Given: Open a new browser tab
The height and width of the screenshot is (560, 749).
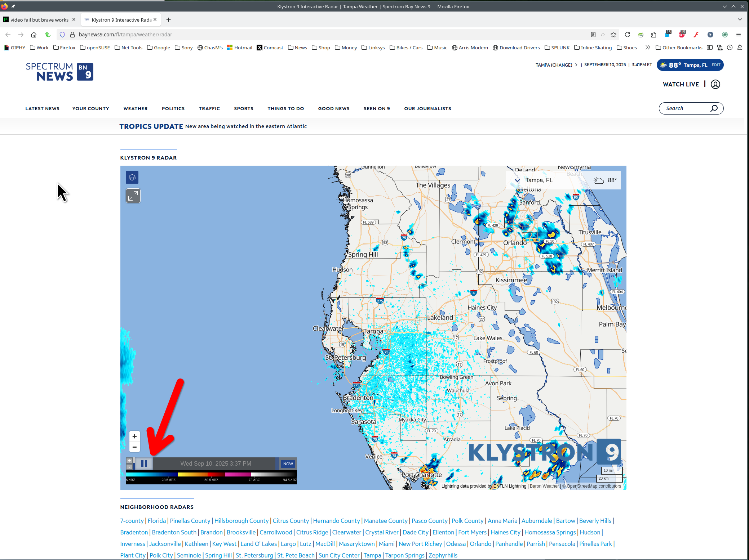Looking at the screenshot, I should click(x=168, y=20).
